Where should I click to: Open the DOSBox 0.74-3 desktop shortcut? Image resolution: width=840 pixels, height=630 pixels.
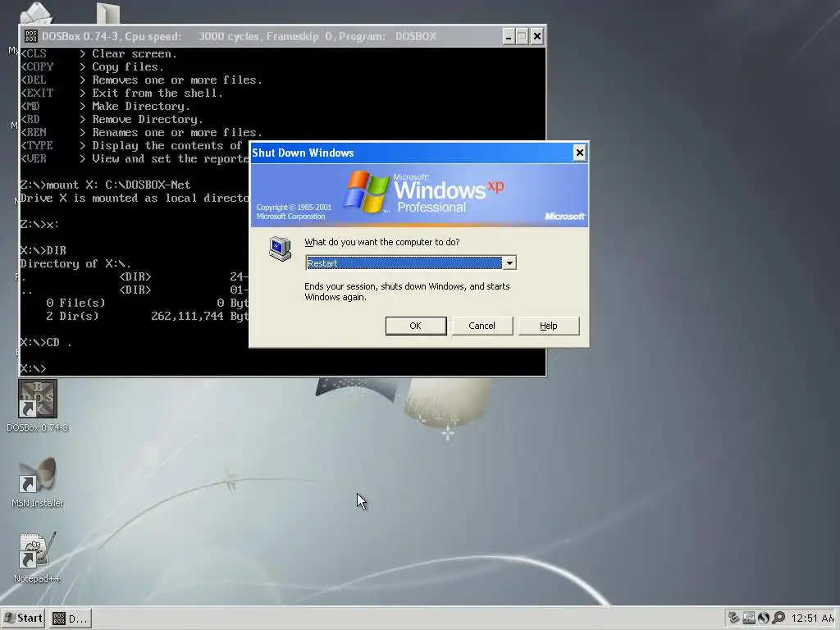point(38,406)
